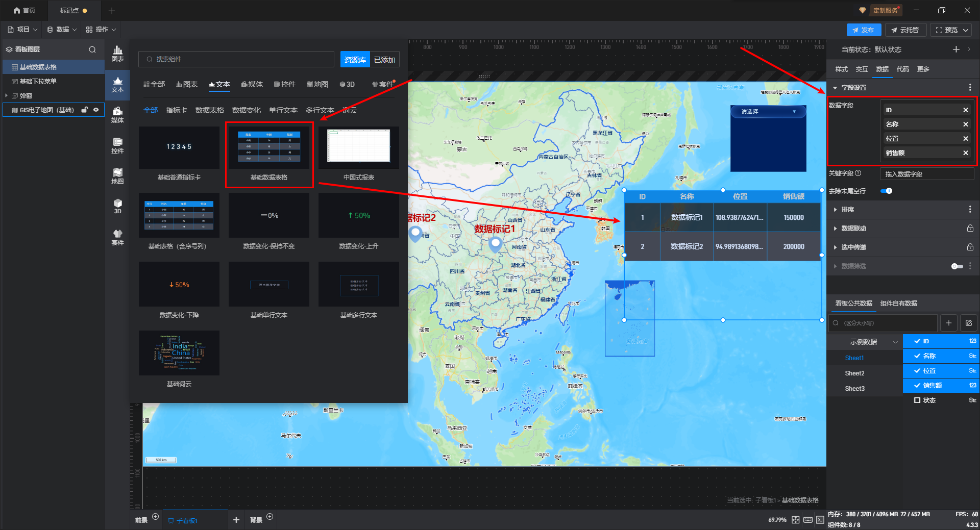Add a new state with plus icon

(956, 49)
